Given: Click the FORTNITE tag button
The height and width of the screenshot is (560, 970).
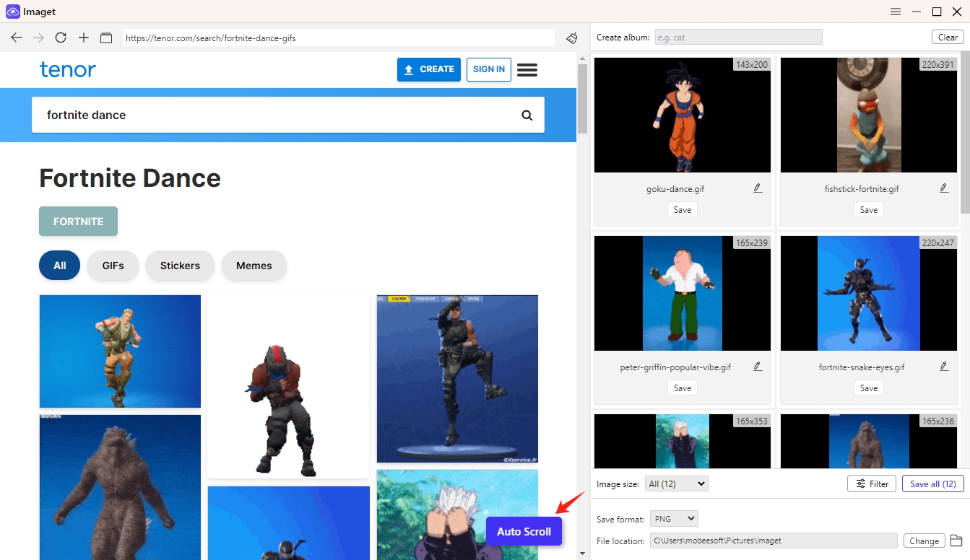Looking at the screenshot, I should [79, 222].
